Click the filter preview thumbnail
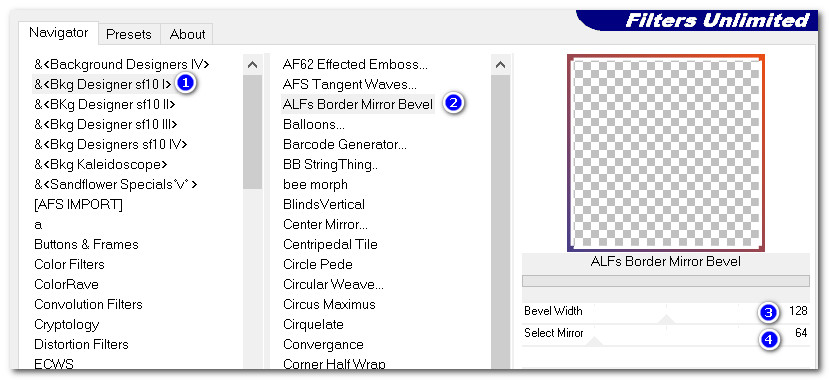Image resolution: width=829 pixels, height=380 pixels. (666, 153)
